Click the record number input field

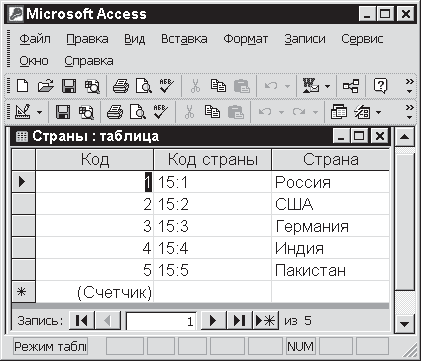(x=161, y=321)
